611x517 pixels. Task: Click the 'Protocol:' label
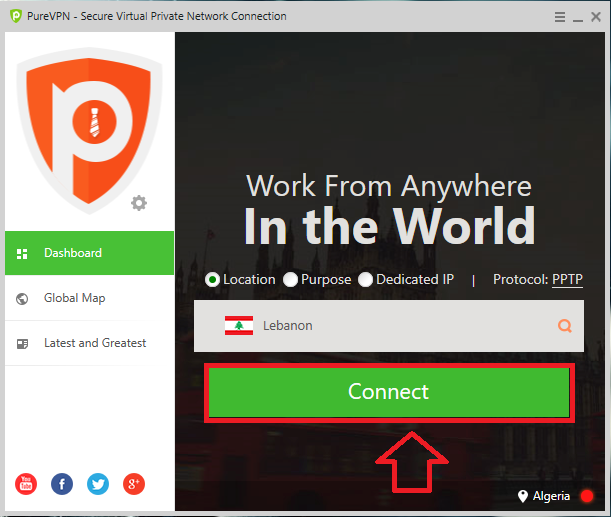(521, 279)
